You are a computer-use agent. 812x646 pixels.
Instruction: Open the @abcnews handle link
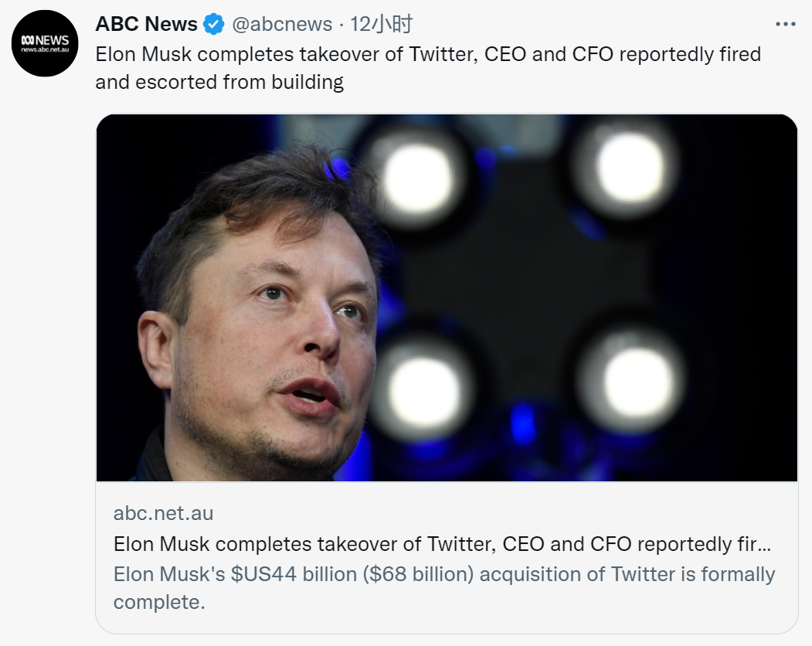[282, 25]
